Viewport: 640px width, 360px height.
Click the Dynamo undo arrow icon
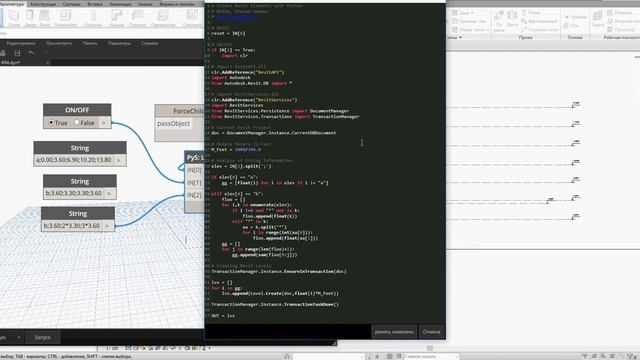31,53
